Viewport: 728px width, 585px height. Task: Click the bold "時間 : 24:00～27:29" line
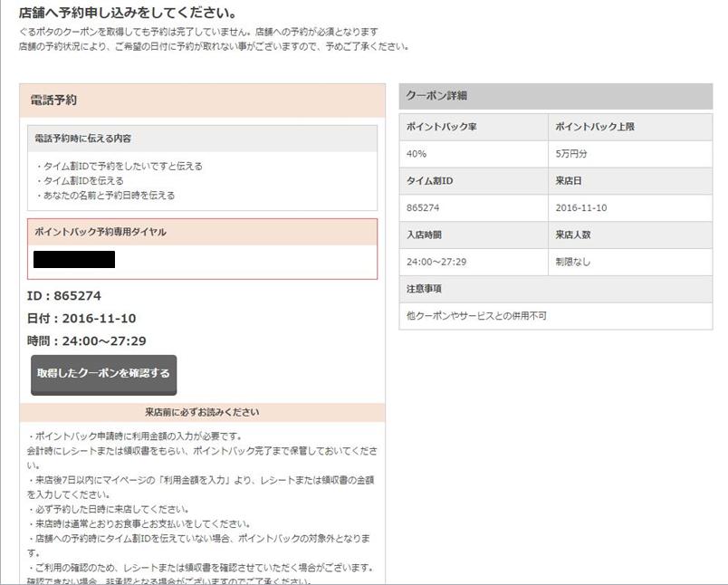point(87,340)
